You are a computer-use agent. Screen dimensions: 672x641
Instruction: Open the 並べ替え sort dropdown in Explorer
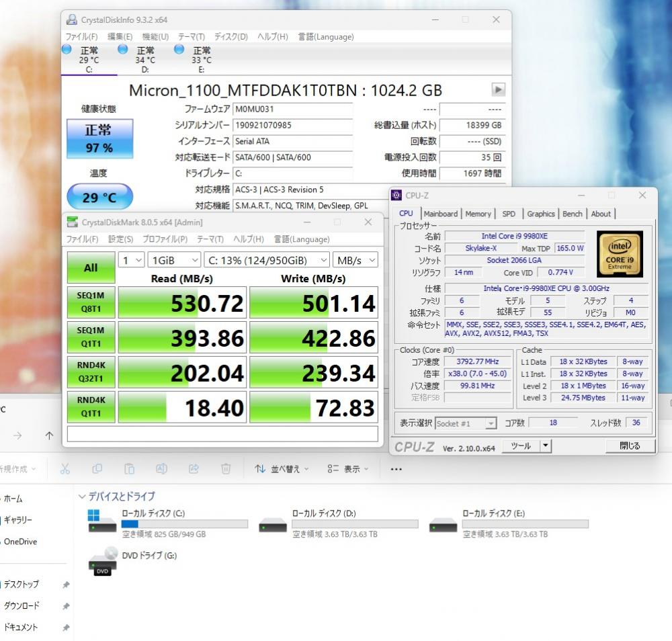click(x=281, y=469)
